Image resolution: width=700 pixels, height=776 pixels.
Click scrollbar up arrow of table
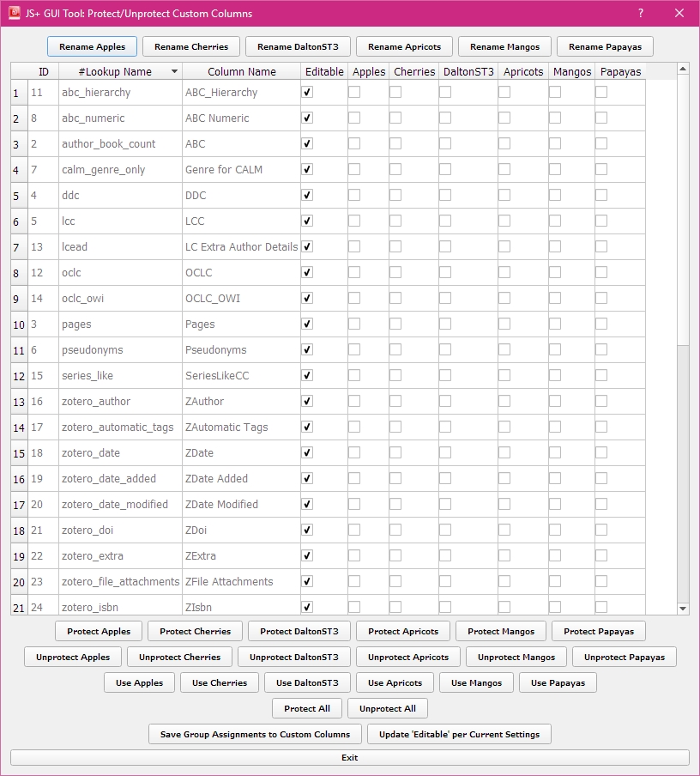pyautogui.click(x=683, y=69)
